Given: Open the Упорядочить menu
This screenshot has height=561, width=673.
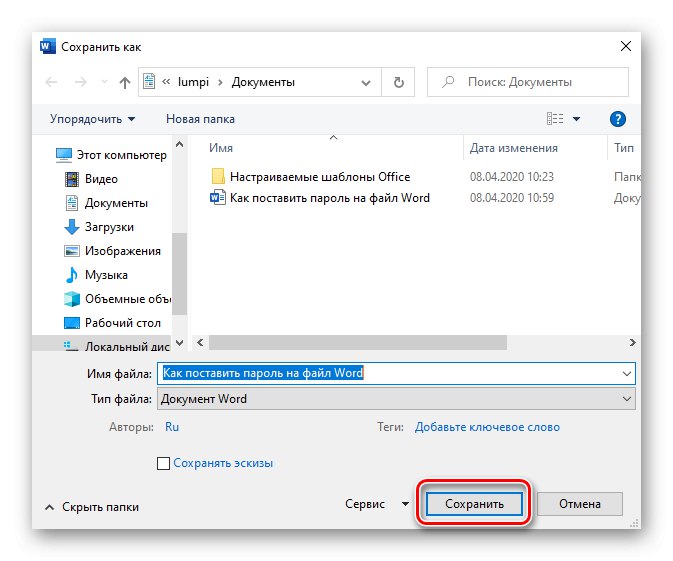Looking at the screenshot, I should pyautogui.click(x=92, y=119).
